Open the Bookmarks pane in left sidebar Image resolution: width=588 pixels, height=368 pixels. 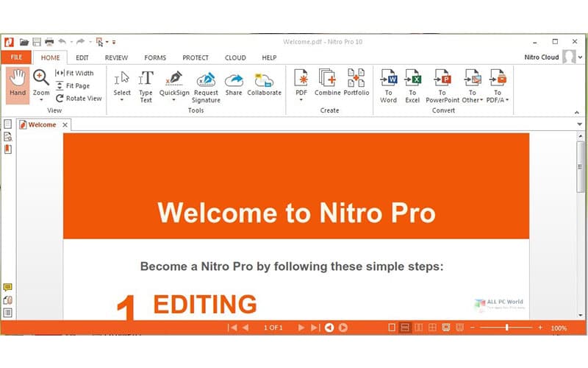pyautogui.click(x=7, y=149)
